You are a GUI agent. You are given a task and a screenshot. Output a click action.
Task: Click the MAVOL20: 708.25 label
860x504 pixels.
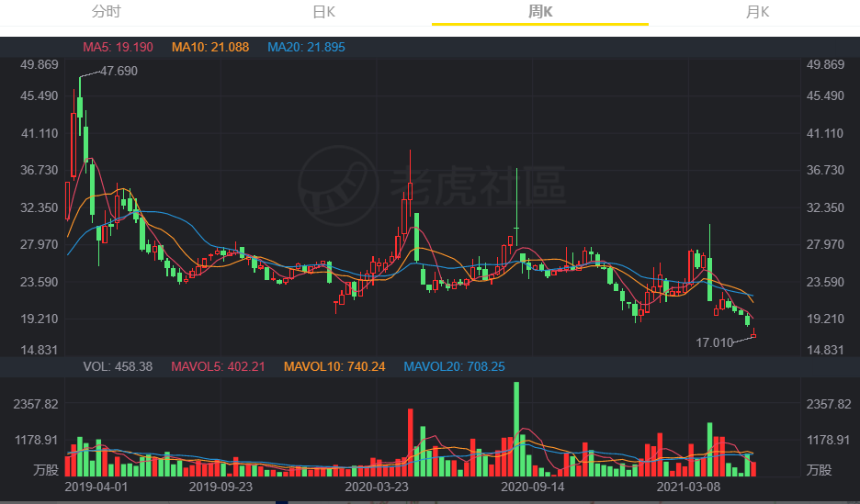pos(454,366)
